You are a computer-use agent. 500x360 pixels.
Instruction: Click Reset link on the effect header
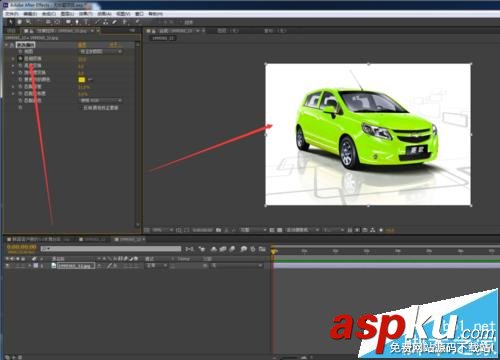coord(82,44)
